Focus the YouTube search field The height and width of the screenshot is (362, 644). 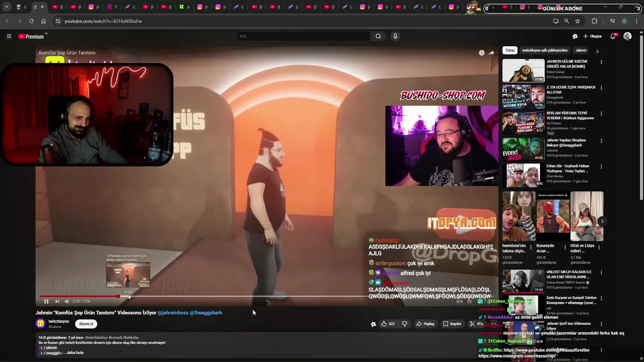[303, 36]
